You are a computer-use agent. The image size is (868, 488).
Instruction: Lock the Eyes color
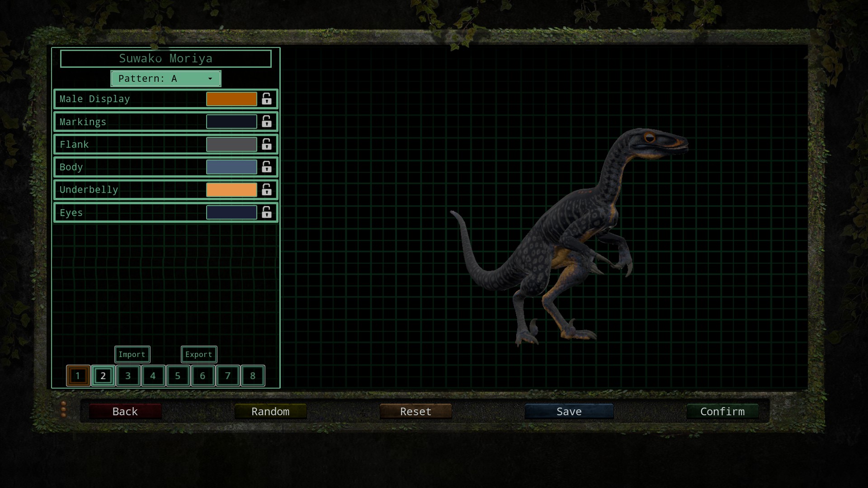pyautogui.click(x=267, y=212)
